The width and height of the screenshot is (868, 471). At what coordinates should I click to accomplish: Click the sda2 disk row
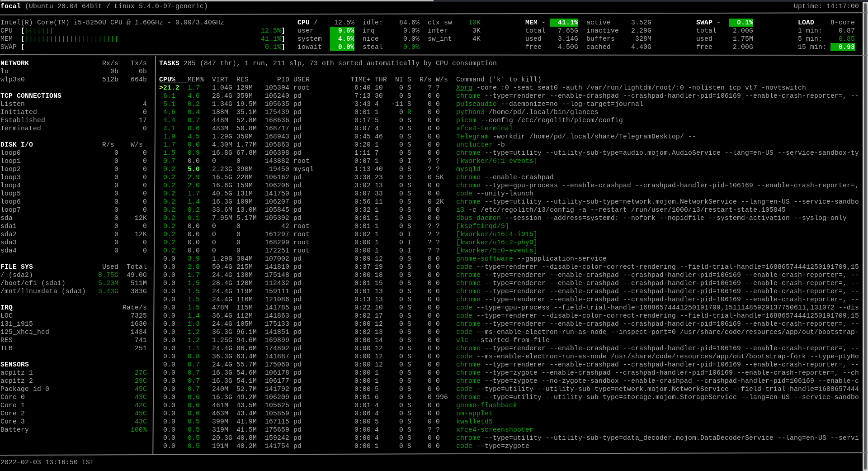74,234
